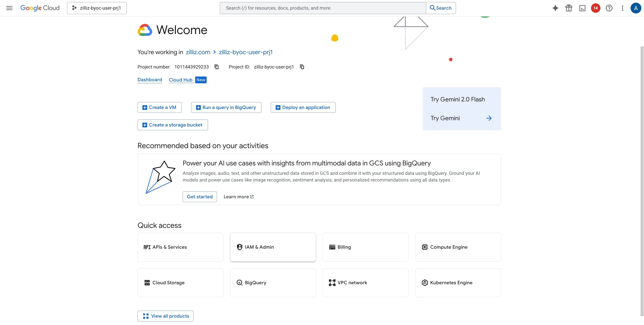Activate Cloud Shell terminal icon
Viewport: 644px width, 325px height.
click(582, 8)
